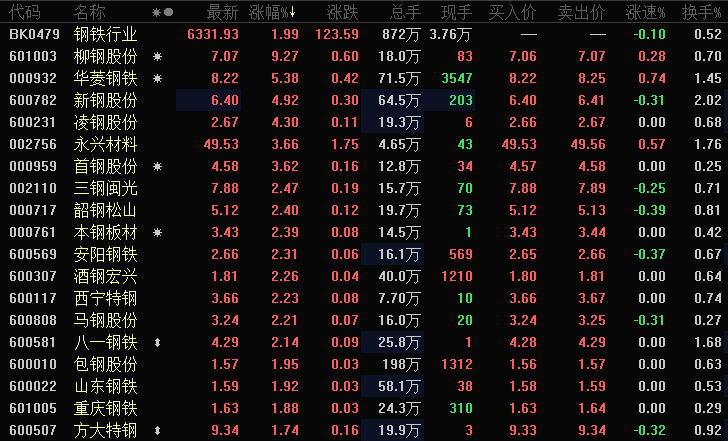Select stock code 000761

click(33, 232)
